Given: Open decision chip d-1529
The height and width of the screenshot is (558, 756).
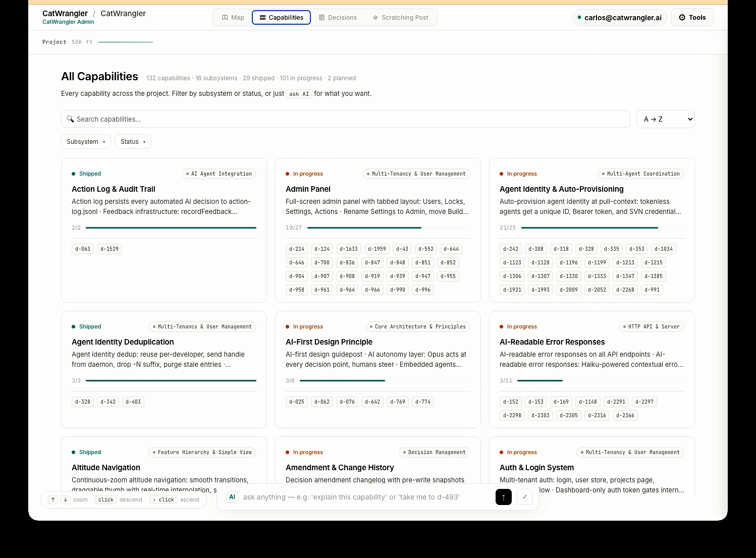Looking at the screenshot, I should click(x=110, y=249).
